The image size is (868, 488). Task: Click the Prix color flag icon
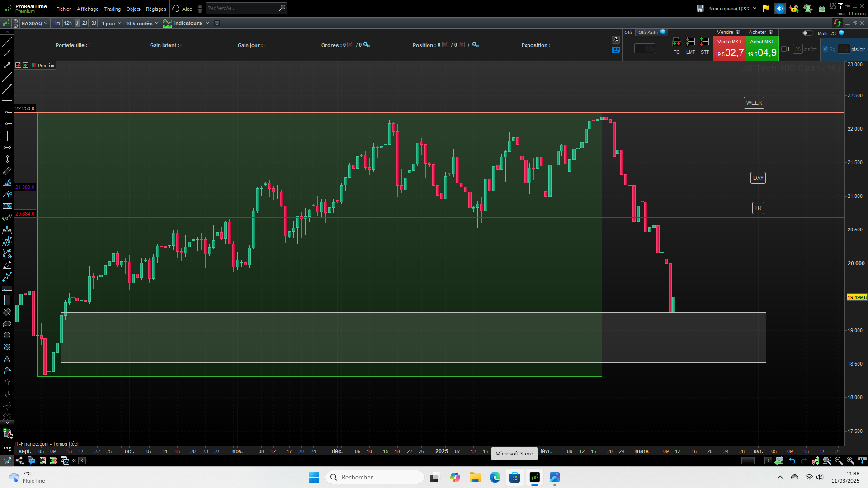coord(34,66)
